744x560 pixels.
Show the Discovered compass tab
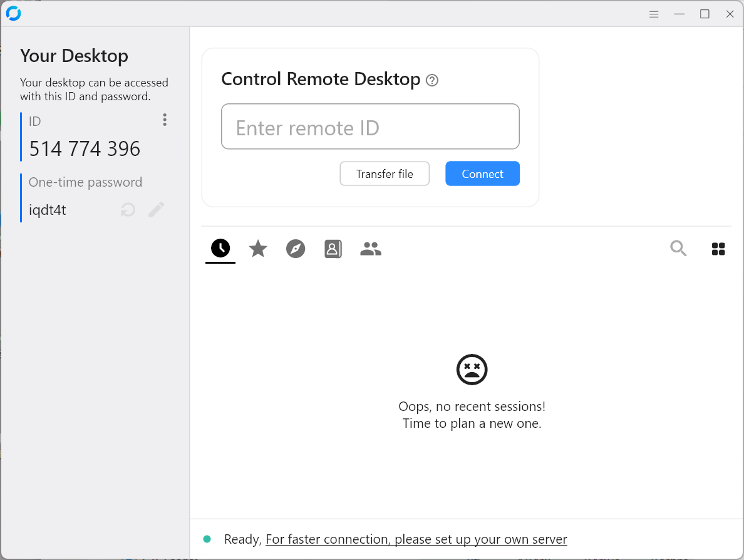click(296, 249)
